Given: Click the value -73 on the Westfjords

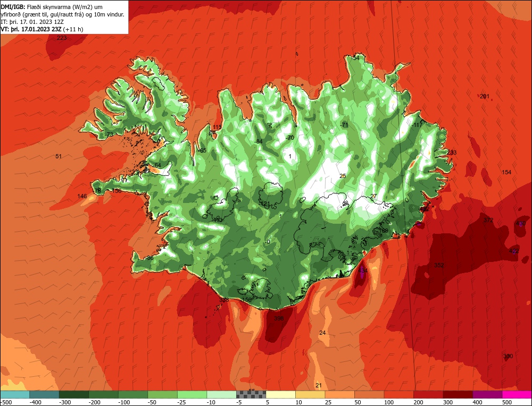Looking at the screenshot, I should click(x=109, y=134).
